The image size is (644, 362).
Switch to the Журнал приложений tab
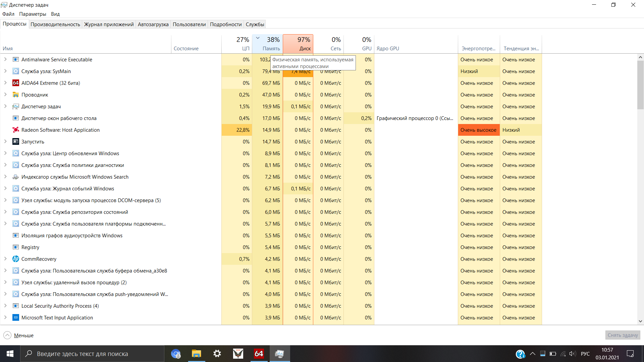(x=109, y=24)
